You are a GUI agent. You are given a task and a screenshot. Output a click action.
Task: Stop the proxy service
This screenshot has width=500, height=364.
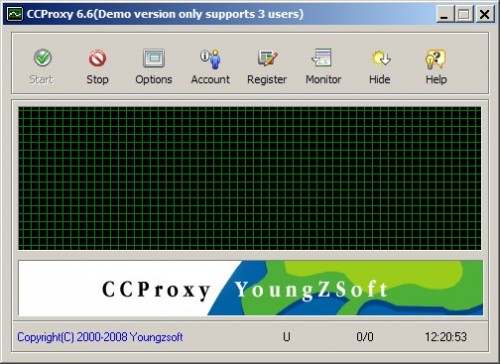pos(97,66)
